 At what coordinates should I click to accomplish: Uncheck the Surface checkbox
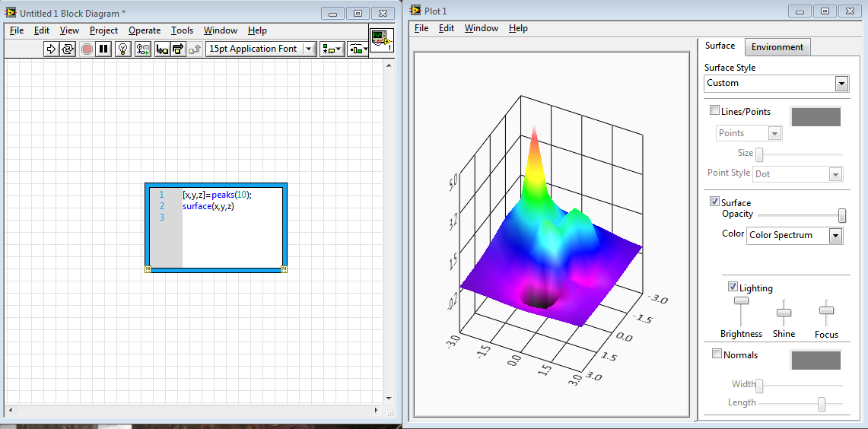(x=714, y=202)
